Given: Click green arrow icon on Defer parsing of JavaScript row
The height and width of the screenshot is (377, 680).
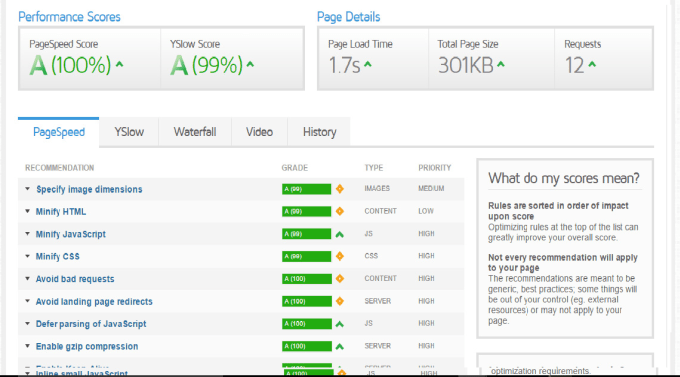Looking at the screenshot, I should (340, 324).
